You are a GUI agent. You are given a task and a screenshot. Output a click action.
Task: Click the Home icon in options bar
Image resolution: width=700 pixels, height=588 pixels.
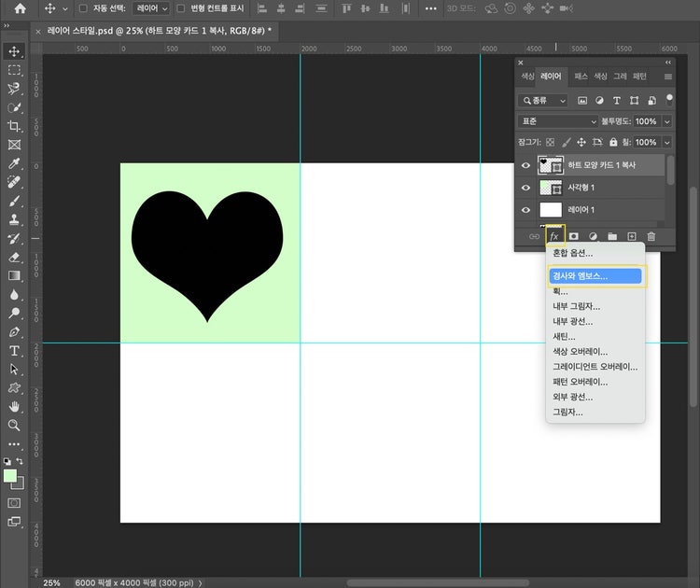coord(20,7)
